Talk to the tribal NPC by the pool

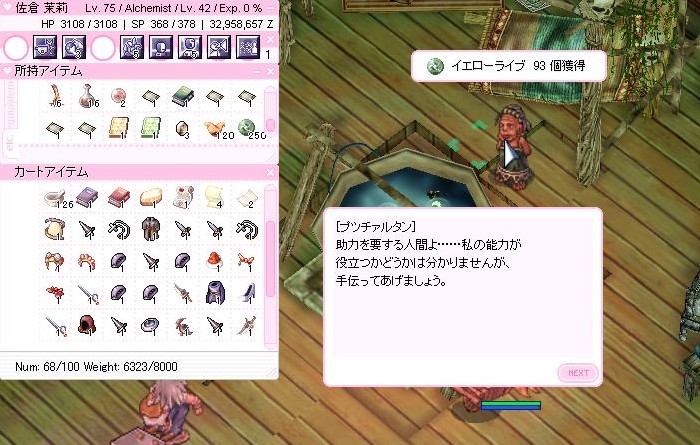click(513, 145)
